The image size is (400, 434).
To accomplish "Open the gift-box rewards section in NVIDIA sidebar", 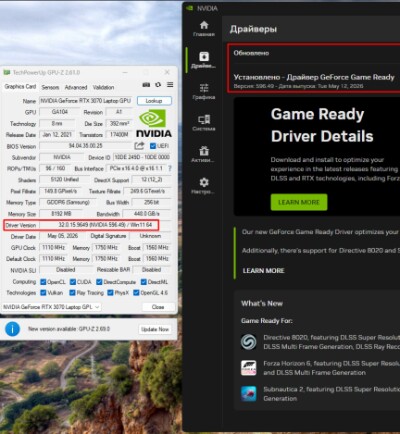I will tap(204, 154).
